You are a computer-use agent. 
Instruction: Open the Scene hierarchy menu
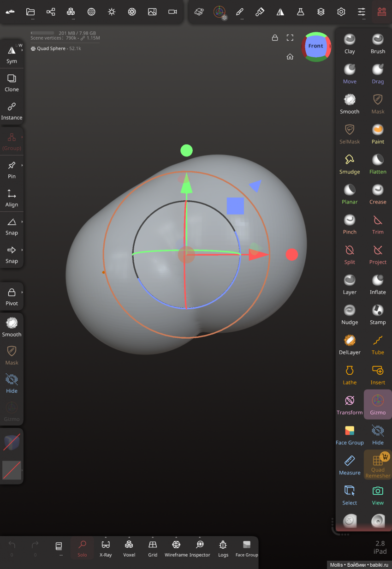51,12
